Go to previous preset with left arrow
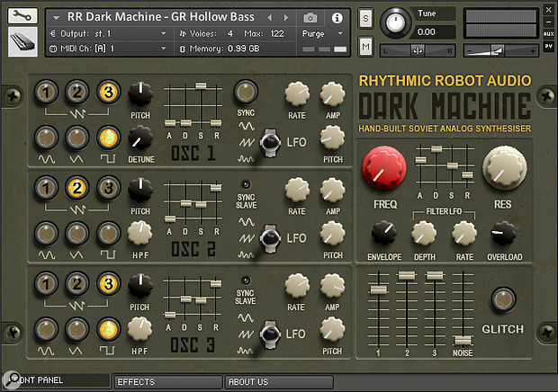The height and width of the screenshot is (392, 558). coord(270,17)
